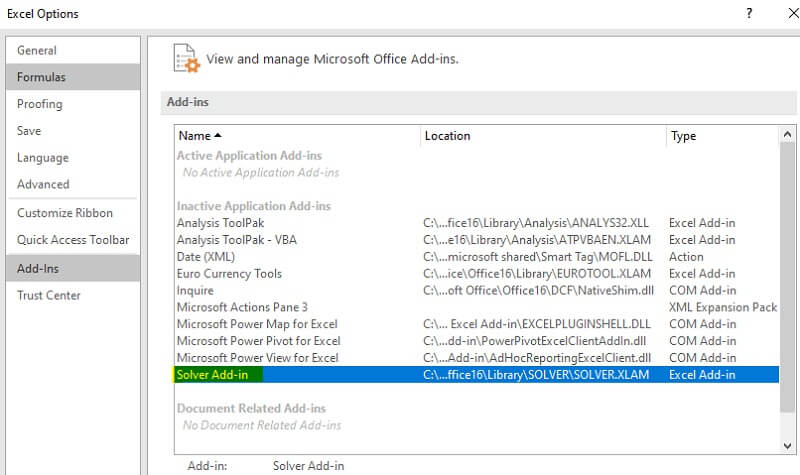Click 'No Active Application Add-ins' text
Viewport: 800px width, 475px height.
coord(261,172)
